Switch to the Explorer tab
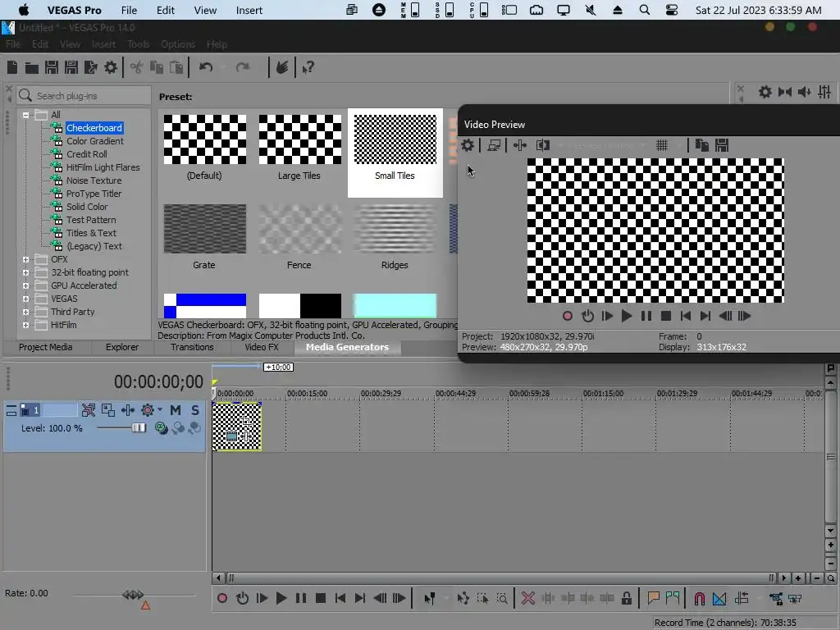This screenshot has height=630, width=840. click(x=122, y=347)
